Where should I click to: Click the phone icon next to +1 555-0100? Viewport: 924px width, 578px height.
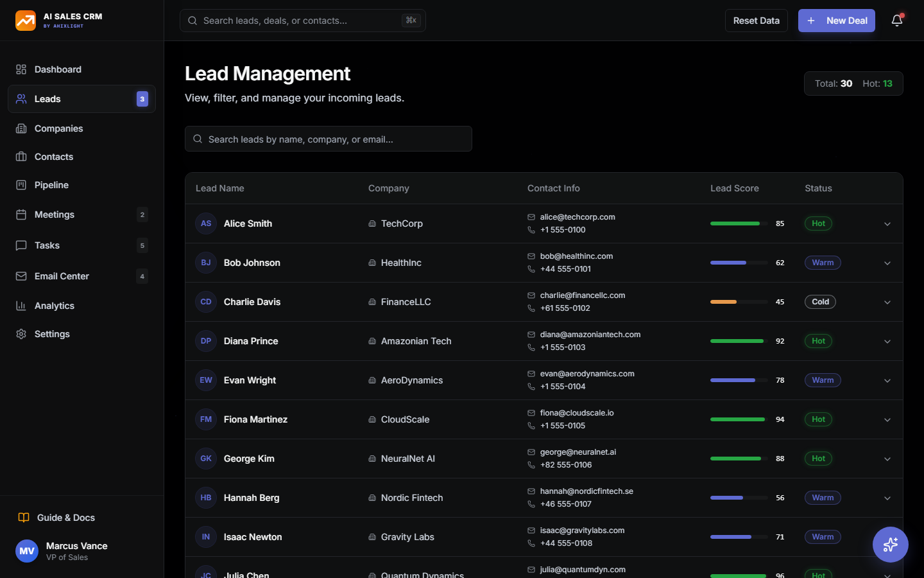(x=531, y=230)
